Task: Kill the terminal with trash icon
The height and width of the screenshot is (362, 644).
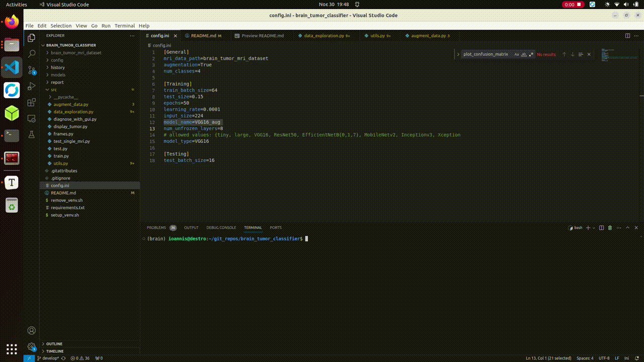Action: click(x=610, y=228)
